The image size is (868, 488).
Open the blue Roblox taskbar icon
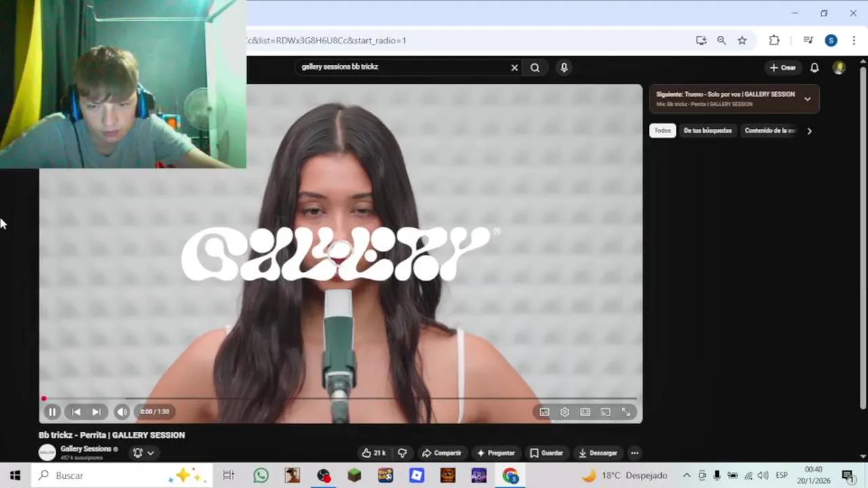pyautogui.click(x=416, y=476)
